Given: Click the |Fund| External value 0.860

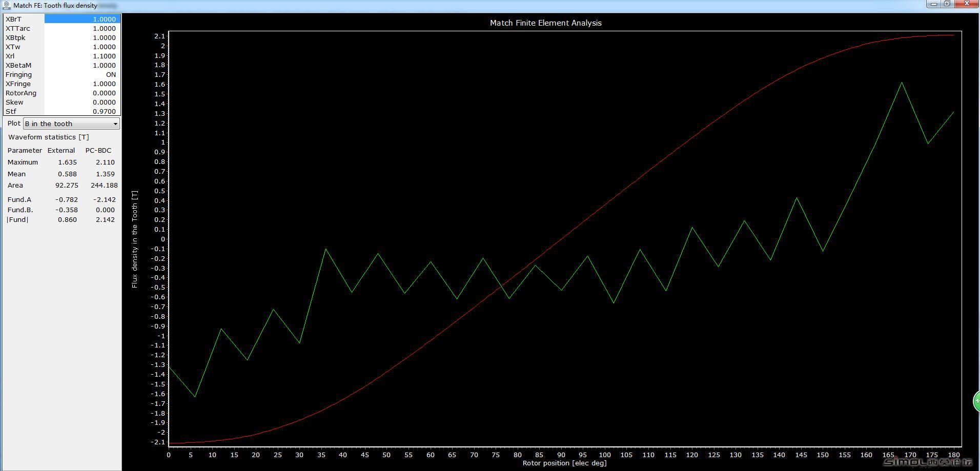Looking at the screenshot, I should tap(67, 219).
